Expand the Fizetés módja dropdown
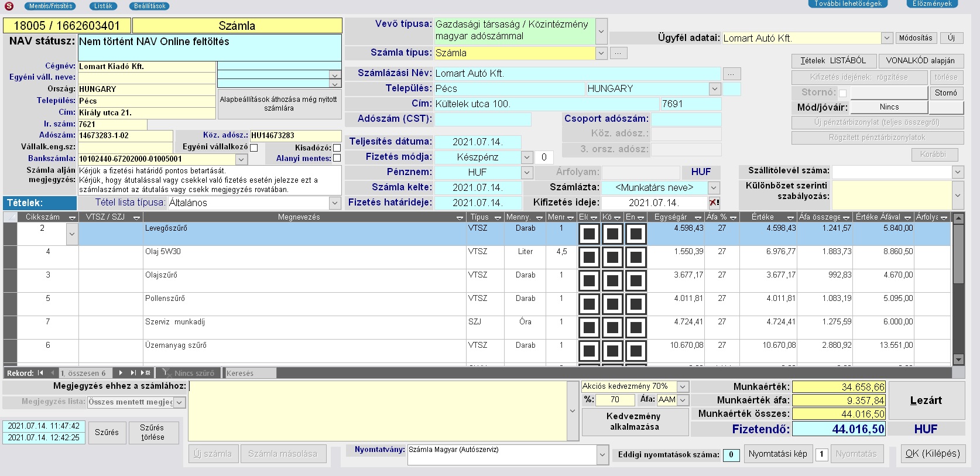 (x=526, y=157)
